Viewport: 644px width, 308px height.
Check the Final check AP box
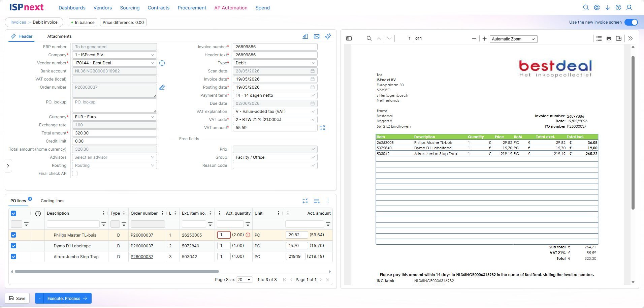75,174
